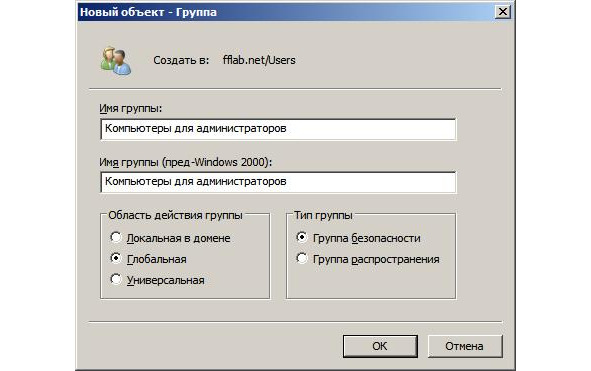Screen dimensions: 591x371
Task: Click into the пред-Windows 2000 name field
Action: coord(278,182)
